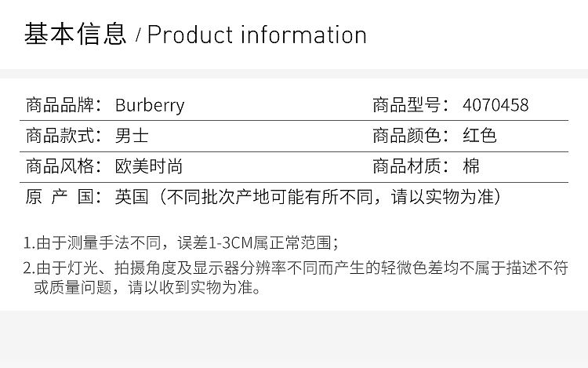Click note 1 about 1-3CM measurement error
This screenshot has height=368, width=588.
click(x=180, y=242)
